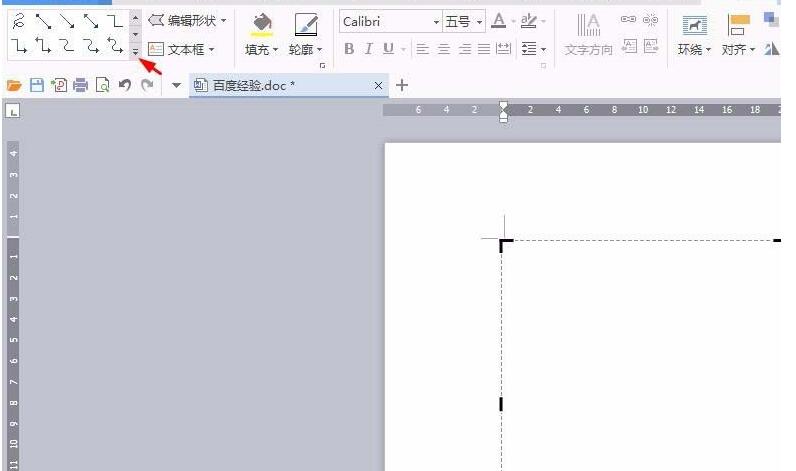Click the create text box link icon
Viewport: 796px width, 471px height.
(x=628, y=19)
